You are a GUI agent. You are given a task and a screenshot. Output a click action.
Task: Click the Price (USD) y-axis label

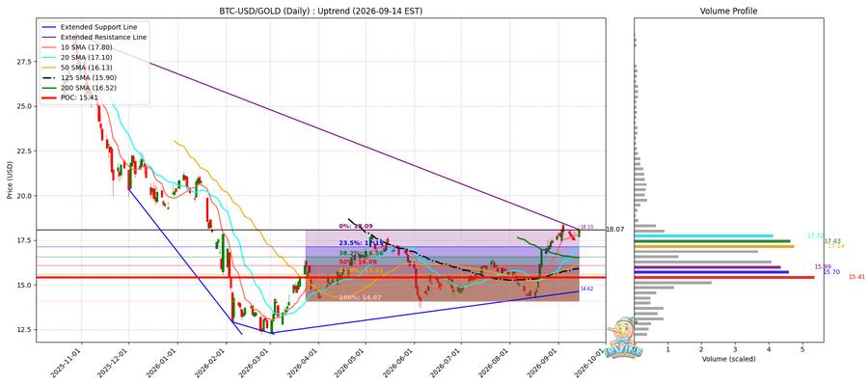tap(10, 179)
